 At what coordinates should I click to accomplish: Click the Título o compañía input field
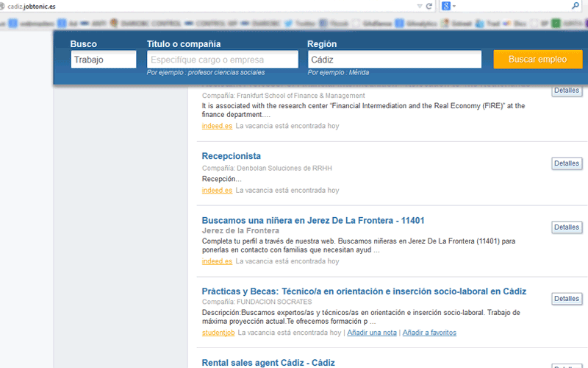[222, 60]
